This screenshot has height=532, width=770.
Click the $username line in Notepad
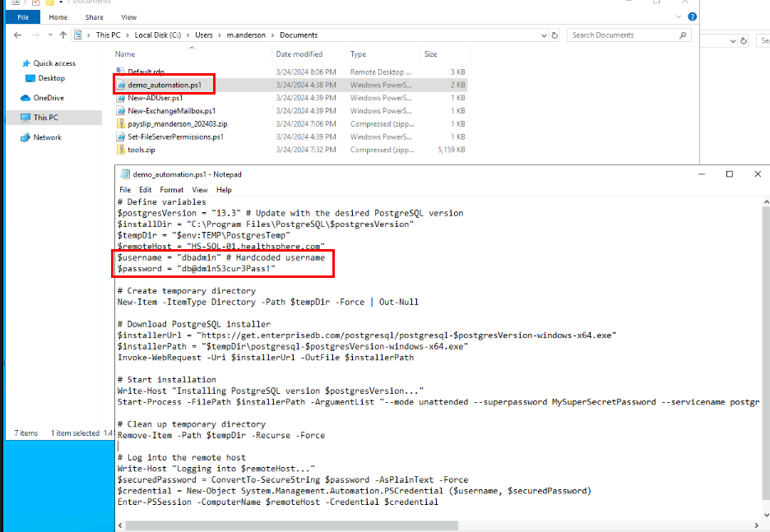pos(221,257)
